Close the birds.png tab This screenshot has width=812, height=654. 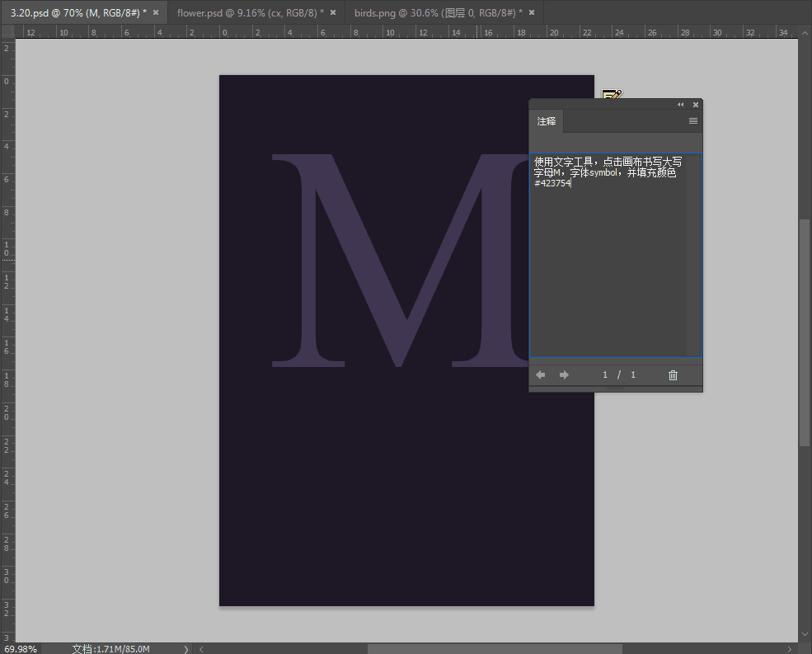pyautogui.click(x=532, y=12)
